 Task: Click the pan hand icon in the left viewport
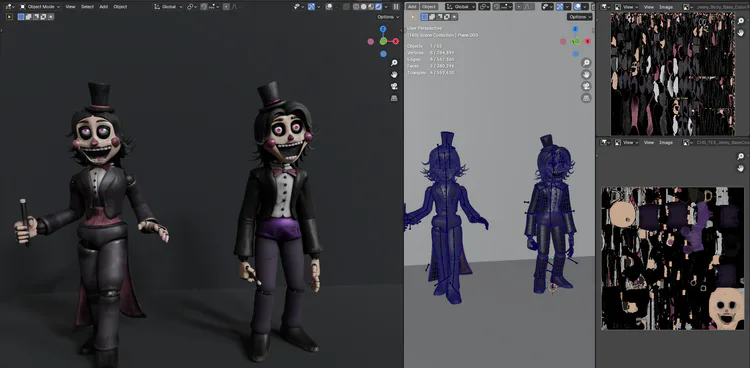394,75
